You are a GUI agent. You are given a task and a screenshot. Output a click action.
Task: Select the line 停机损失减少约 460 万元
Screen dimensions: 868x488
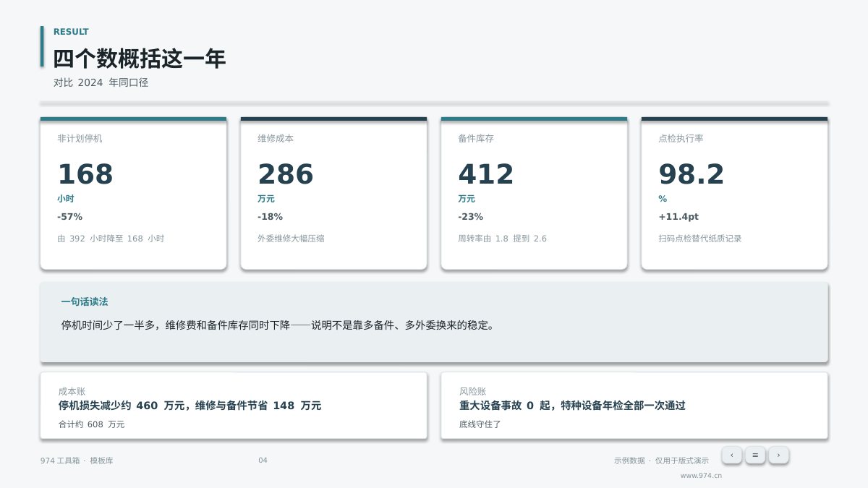(x=190, y=406)
